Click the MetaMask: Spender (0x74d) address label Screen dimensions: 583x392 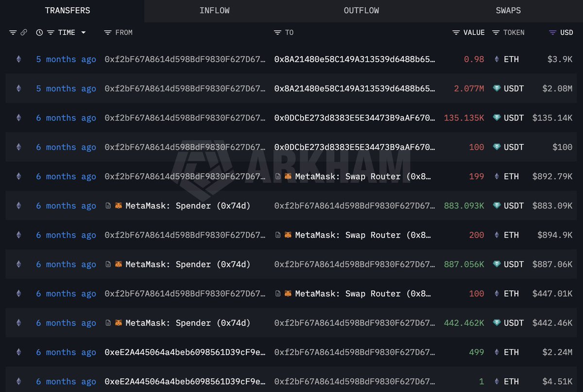[x=189, y=205]
